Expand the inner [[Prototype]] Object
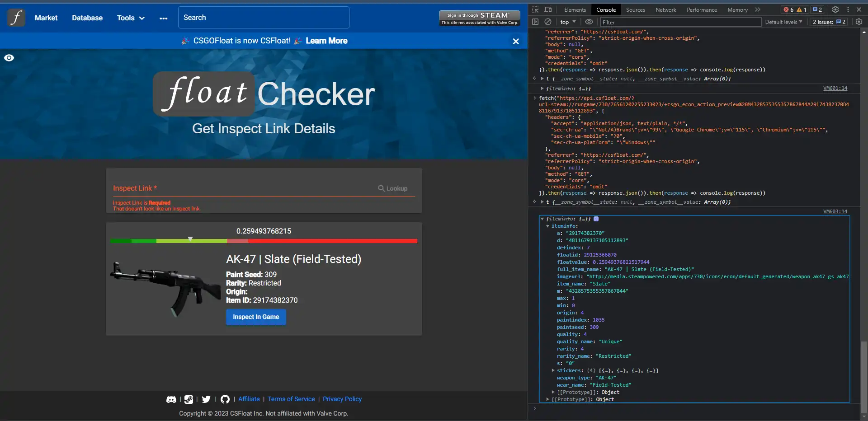Image resolution: width=868 pixels, height=421 pixels. point(553,392)
